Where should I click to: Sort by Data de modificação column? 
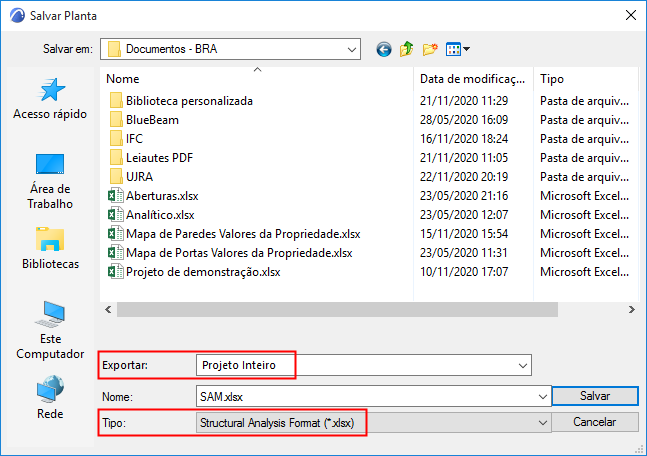[x=472, y=78]
